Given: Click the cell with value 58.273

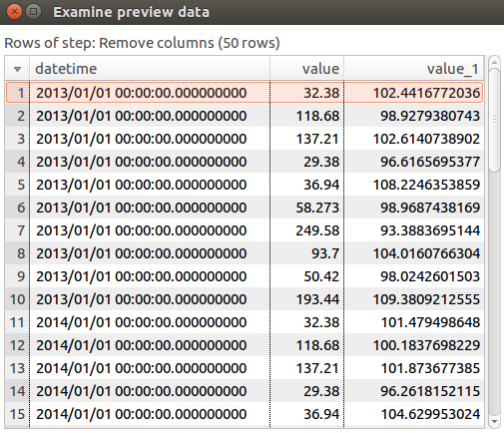Looking at the screenshot, I should [306, 208].
